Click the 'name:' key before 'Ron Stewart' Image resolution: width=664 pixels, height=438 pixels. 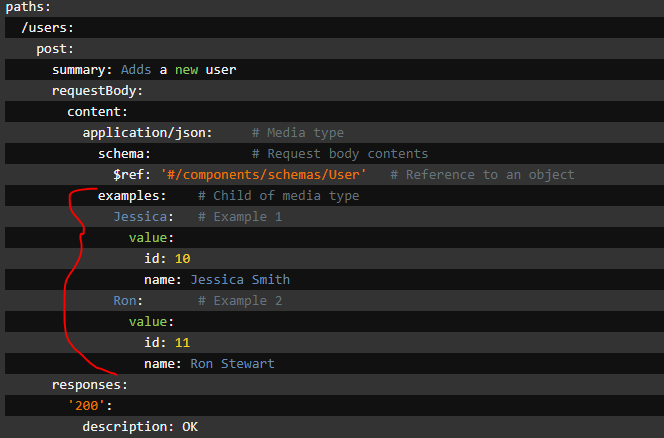point(163,364)
